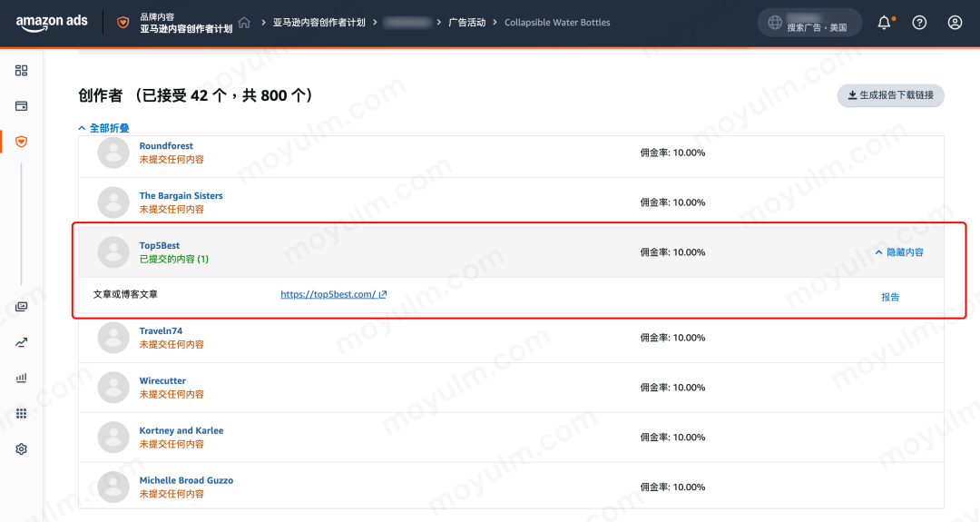Click the brand content shield header icon
Viewport: 980px width, 522px height.
(123, 23)
